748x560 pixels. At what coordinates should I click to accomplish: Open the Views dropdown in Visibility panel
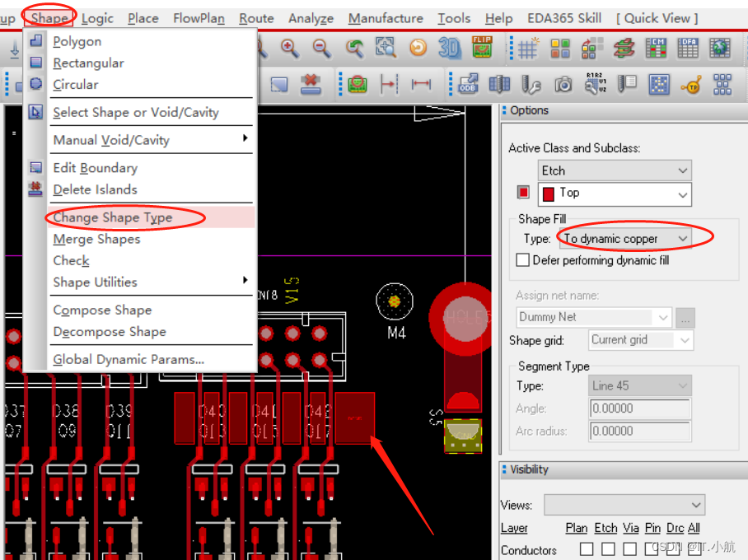coord(624,504)
